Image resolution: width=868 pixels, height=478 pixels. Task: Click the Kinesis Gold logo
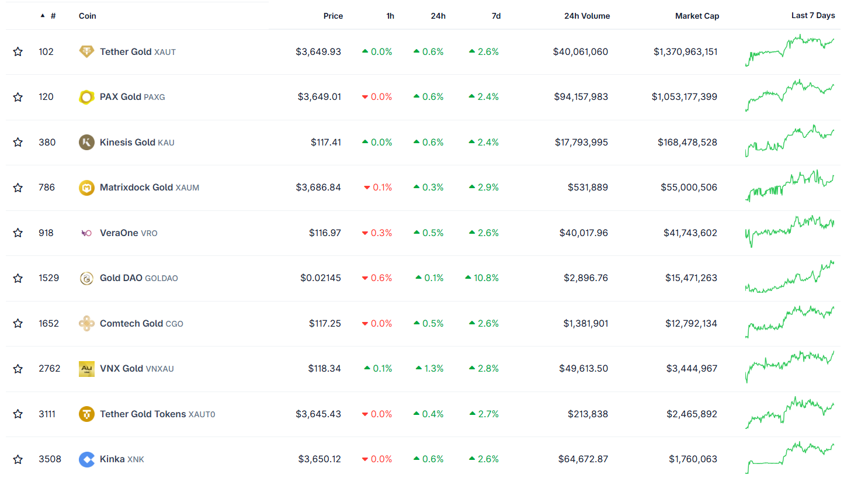point(86,142)
